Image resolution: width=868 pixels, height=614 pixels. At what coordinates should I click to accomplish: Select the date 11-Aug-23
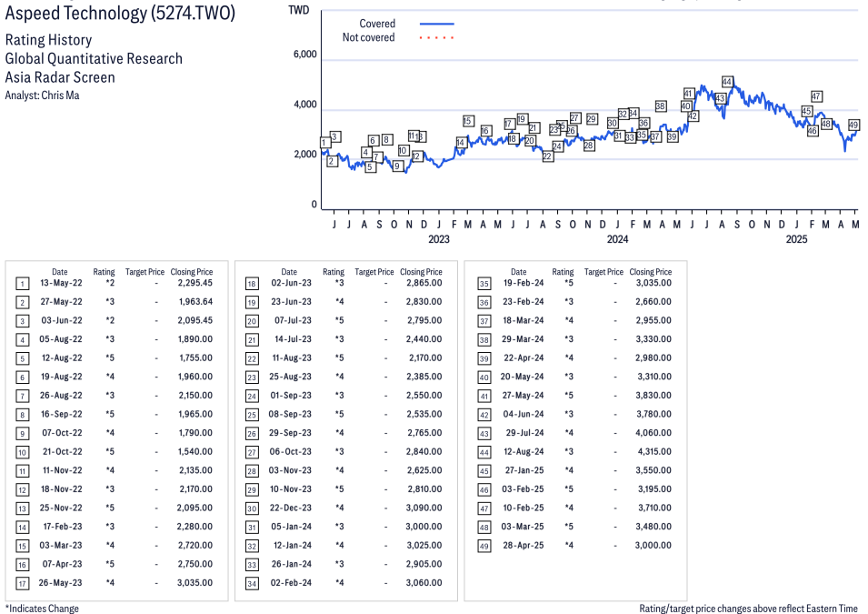pos(292,358)
